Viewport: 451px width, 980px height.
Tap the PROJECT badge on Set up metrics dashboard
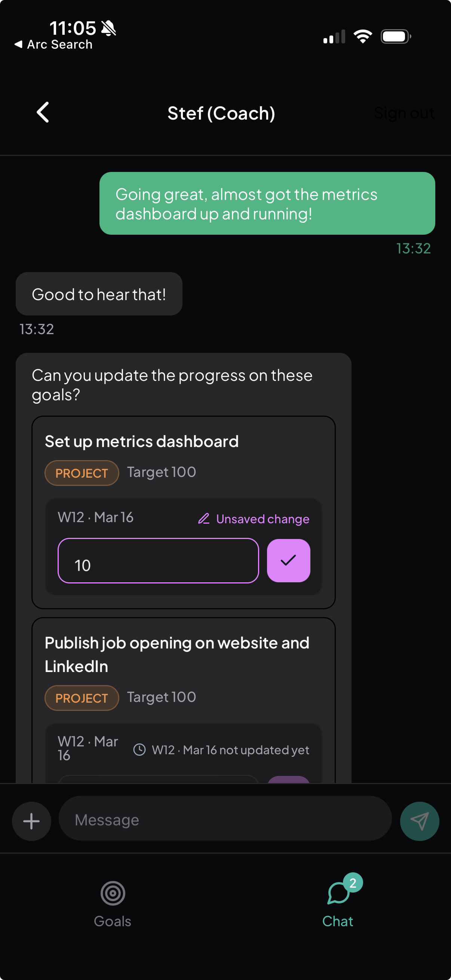(x=82, y=473)
